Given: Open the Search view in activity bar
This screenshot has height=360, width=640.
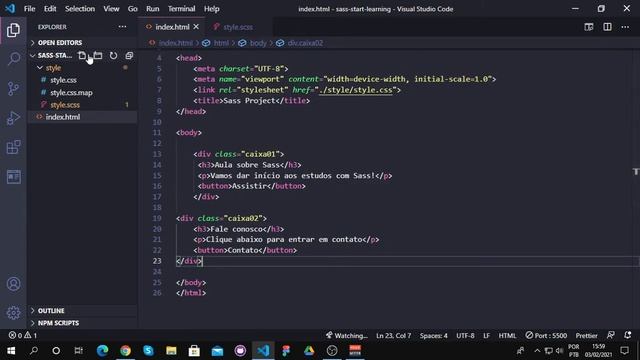Looking at the screenshot, I should pos(13,59).
